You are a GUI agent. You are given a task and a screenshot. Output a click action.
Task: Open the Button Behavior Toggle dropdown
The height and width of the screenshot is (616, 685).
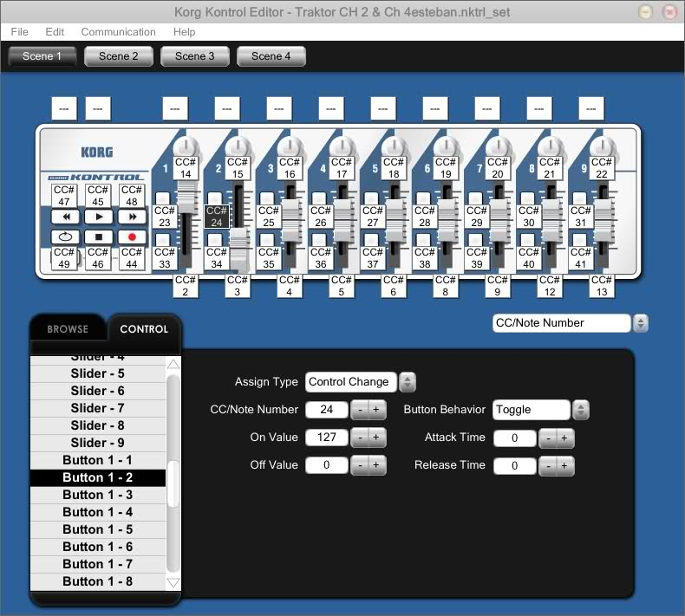tap(581, 410)
